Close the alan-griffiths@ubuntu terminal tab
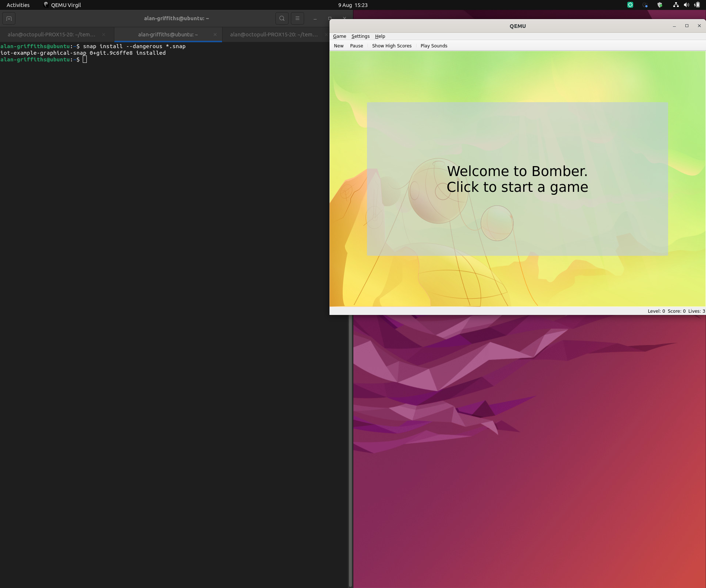Image resolution: width=706 pixels, height=588 pixels. (x=215, y=35)
